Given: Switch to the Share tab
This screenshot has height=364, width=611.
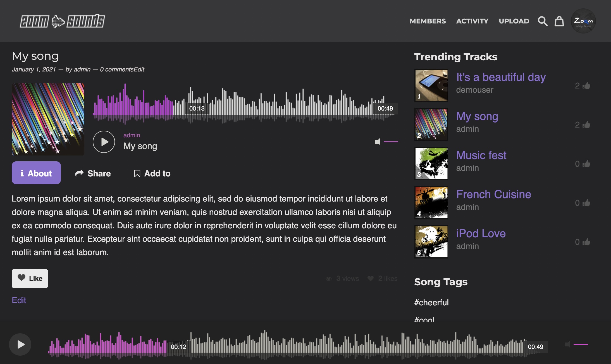Looking at the screenshot, I should click(93, 173).
